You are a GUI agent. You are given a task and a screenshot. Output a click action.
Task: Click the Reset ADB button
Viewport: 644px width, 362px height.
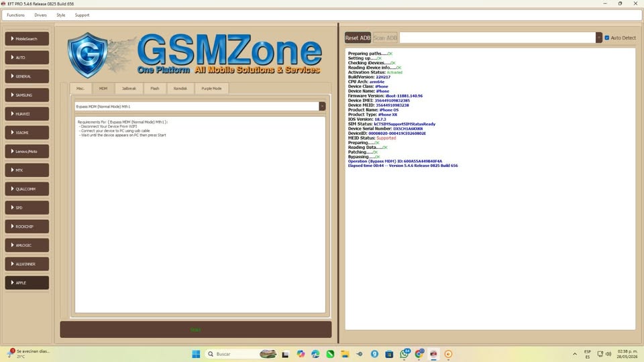(358, 38)
